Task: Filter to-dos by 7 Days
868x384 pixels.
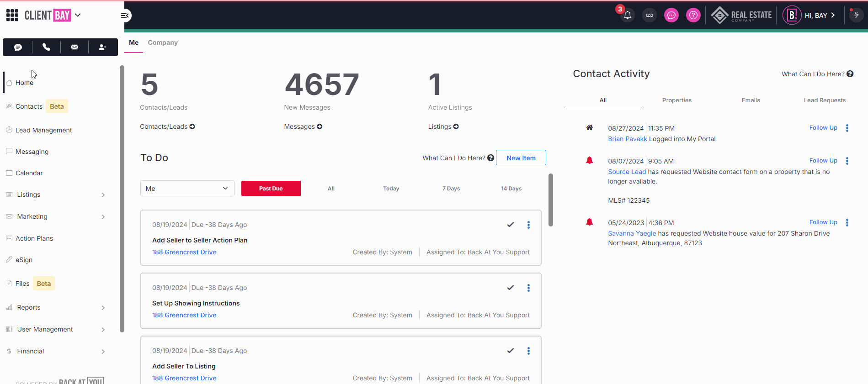Action: pos(451,189)
